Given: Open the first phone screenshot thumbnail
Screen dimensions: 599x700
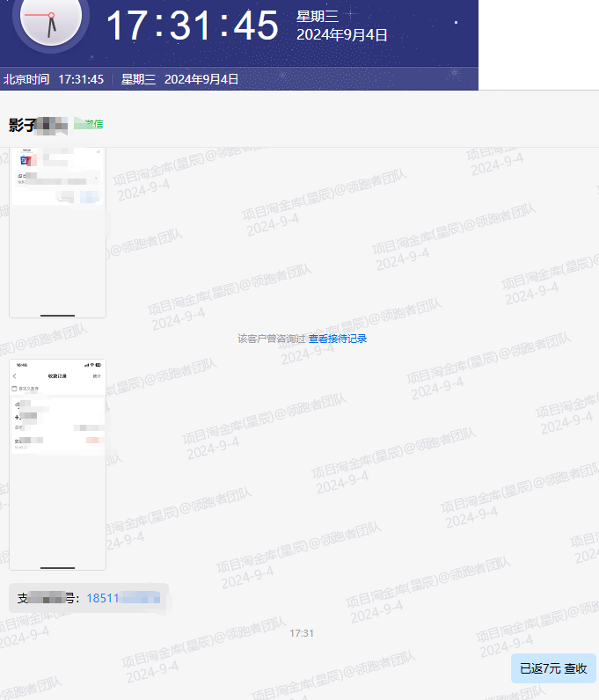Looking at the screenshot, I should pos(57,232).
